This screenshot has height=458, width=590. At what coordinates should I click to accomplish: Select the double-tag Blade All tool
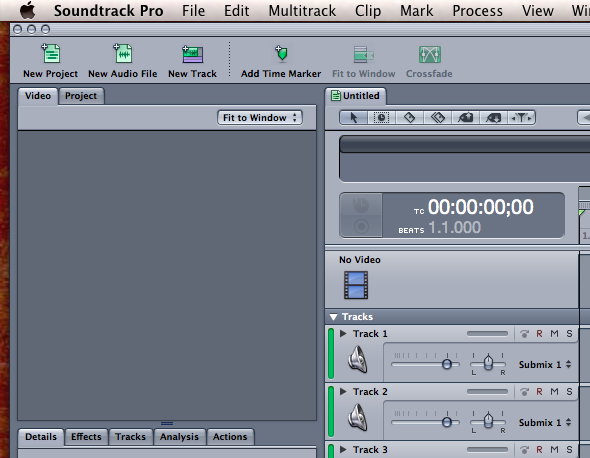point(438,118)
